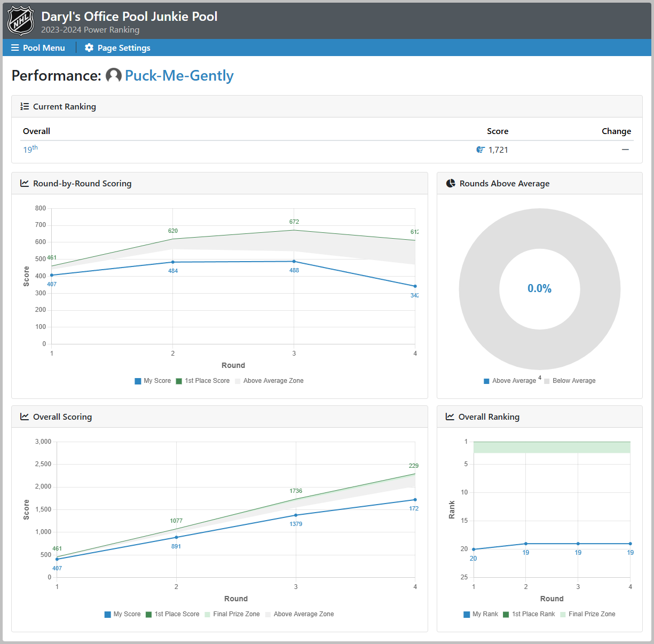Click the Overall column header
The height and width of the screenshot is (644, 654).
(x=36, y=131)
